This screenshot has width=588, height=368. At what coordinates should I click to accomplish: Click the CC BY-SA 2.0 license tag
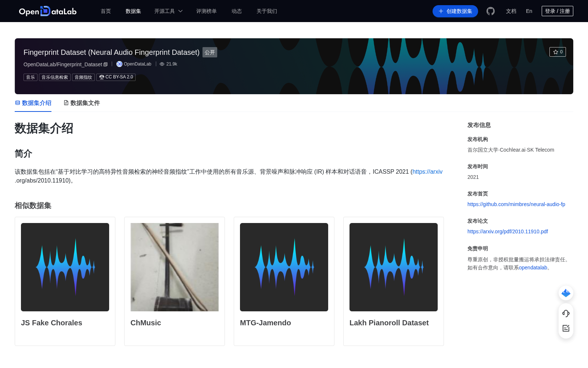click(116, 77)
